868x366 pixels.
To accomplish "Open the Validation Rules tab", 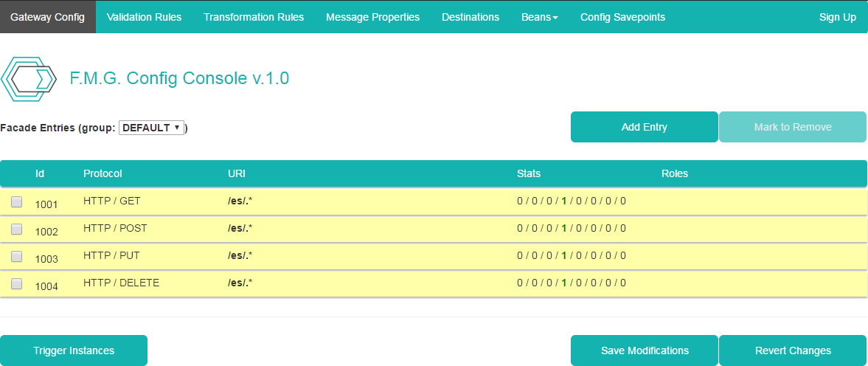I will [144, 17].
